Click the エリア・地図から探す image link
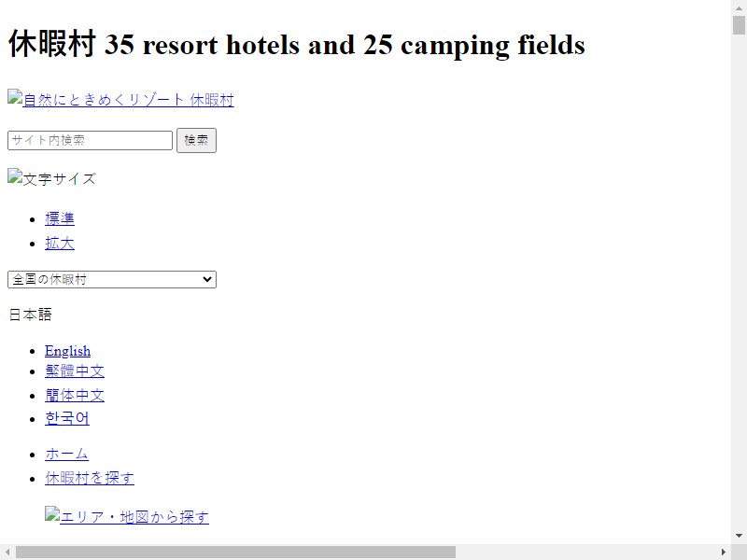 tap(127, 516)
